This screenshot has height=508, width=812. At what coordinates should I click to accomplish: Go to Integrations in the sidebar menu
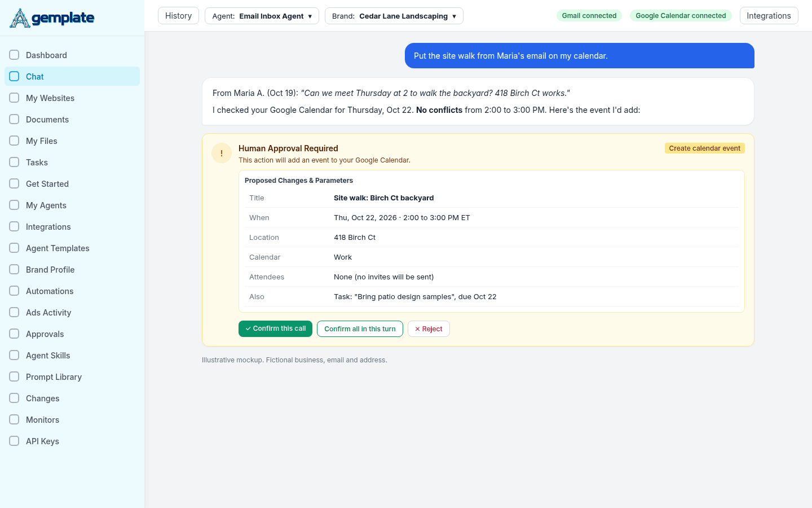pyautogui.click(x=72, y=226)
